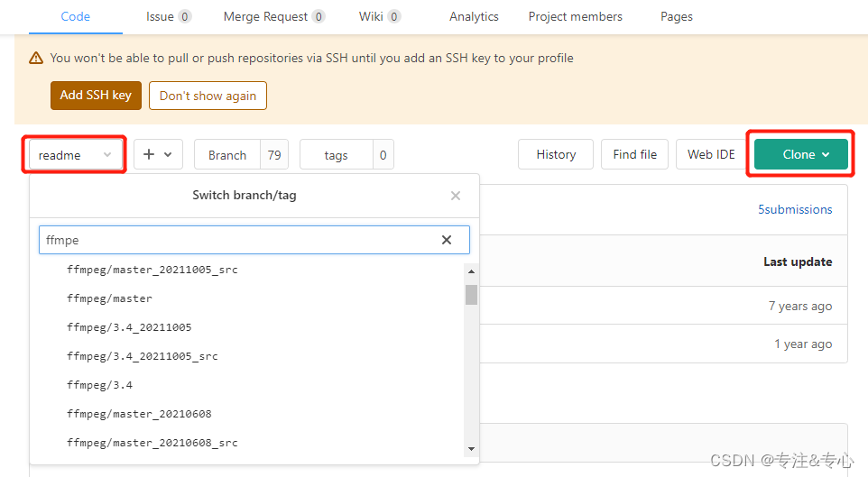Click the branch list scrollbar thumb
This screenshot has width=868, height=477.
[471, 295]
